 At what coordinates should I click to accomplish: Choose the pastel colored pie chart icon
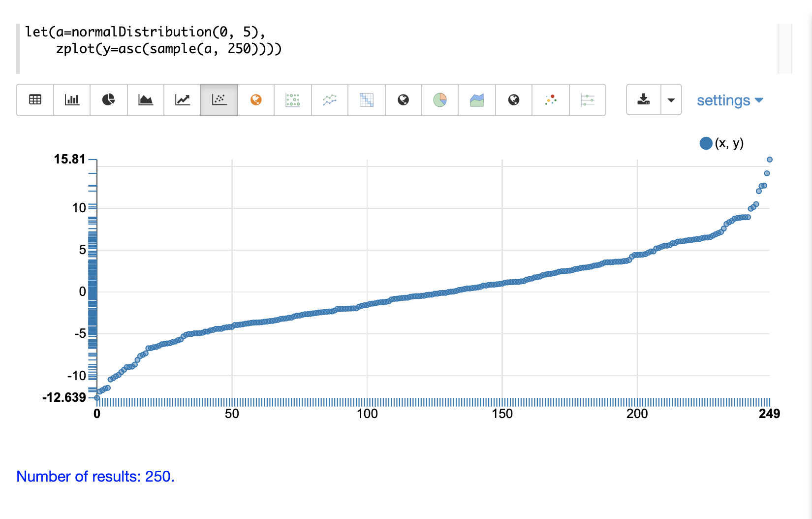(440, 100)
